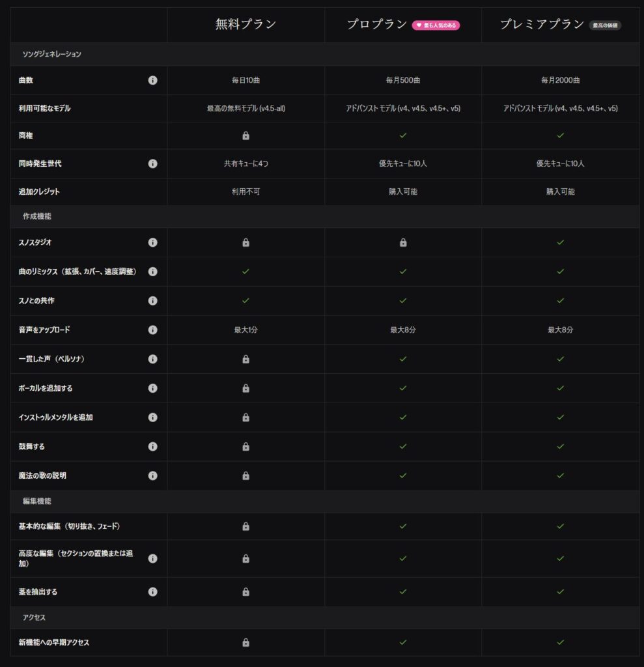Image resolution: width=644 pixels, height=667 pixels.
Task: Show info for インストゥルメンタルを追加
Action: pos(152,417)
